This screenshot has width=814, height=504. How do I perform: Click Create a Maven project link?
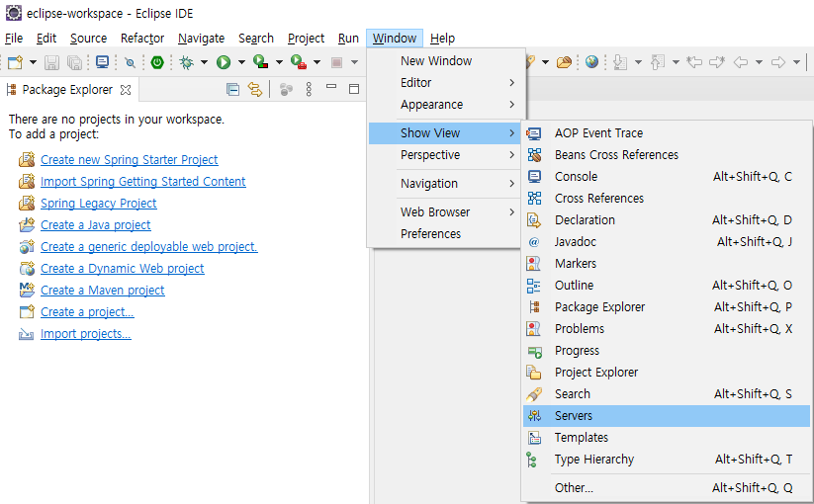coord(103,291)
